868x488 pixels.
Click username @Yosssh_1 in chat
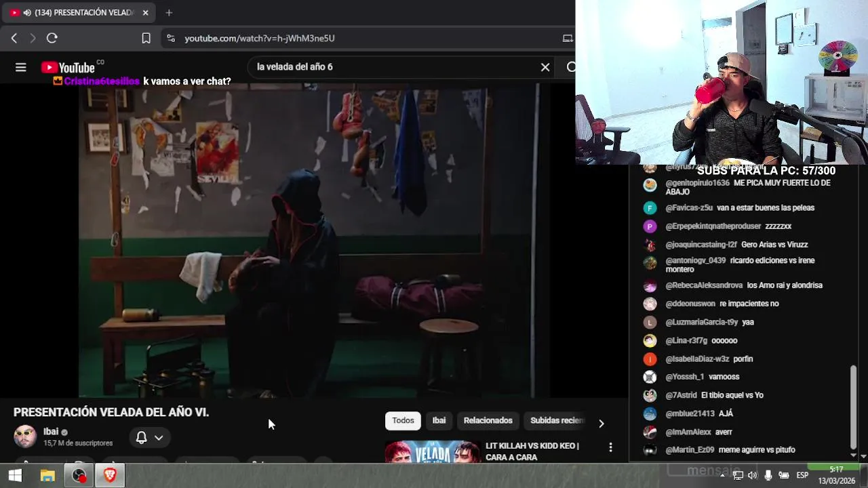click(685, 377)
